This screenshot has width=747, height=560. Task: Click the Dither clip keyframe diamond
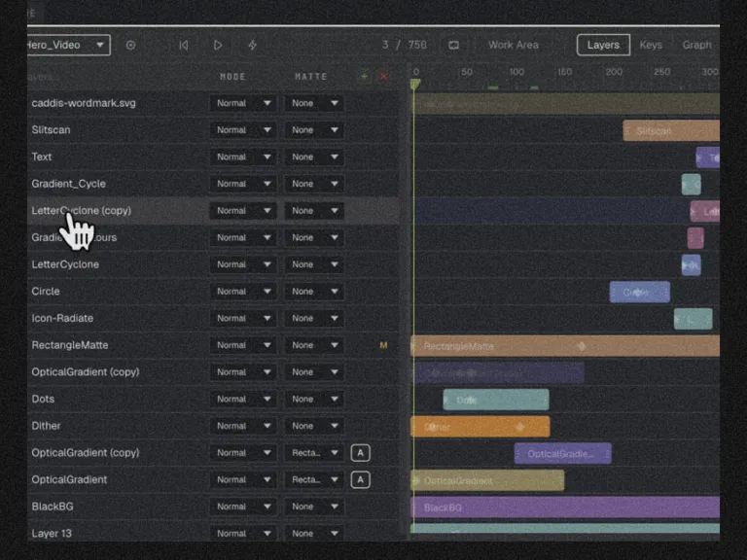tap(520, 427)
